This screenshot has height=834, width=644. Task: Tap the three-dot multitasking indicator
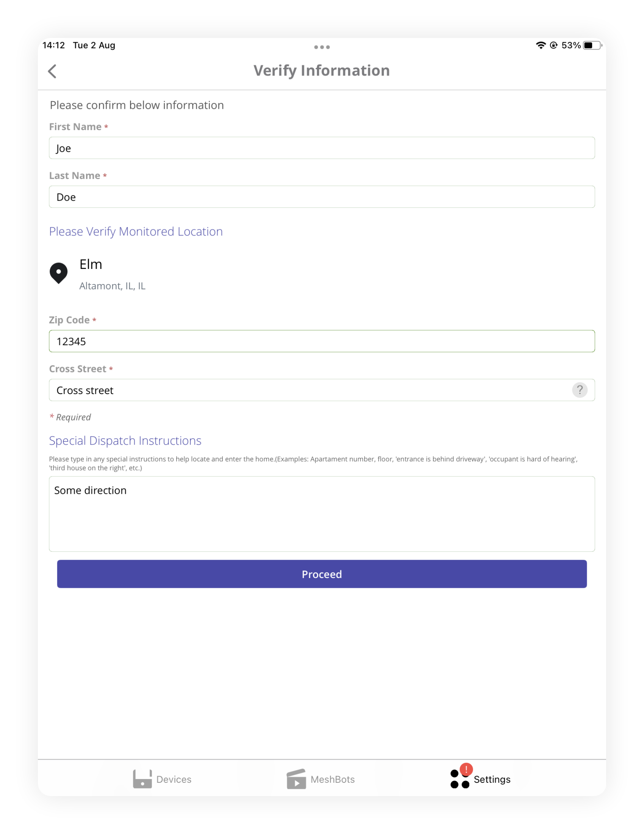(x=322, y=47)
